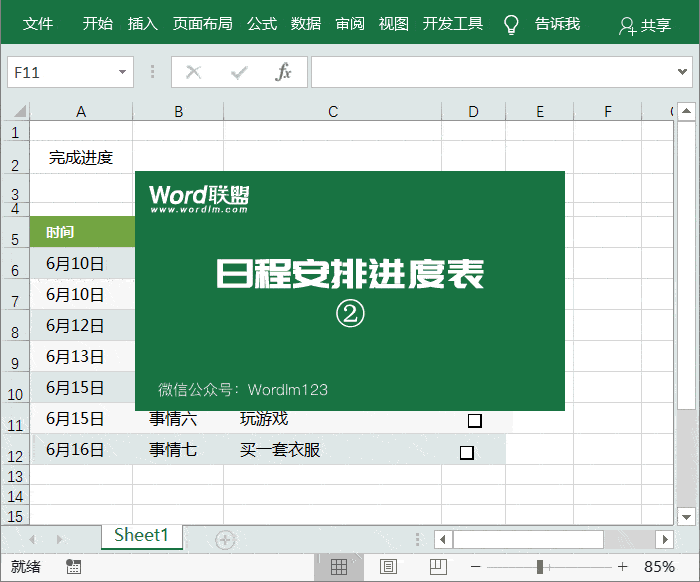Viewport: 700px width, 582px height.
Task: Click the horizontal scrollbar left arrow
Action: point(443,539)
